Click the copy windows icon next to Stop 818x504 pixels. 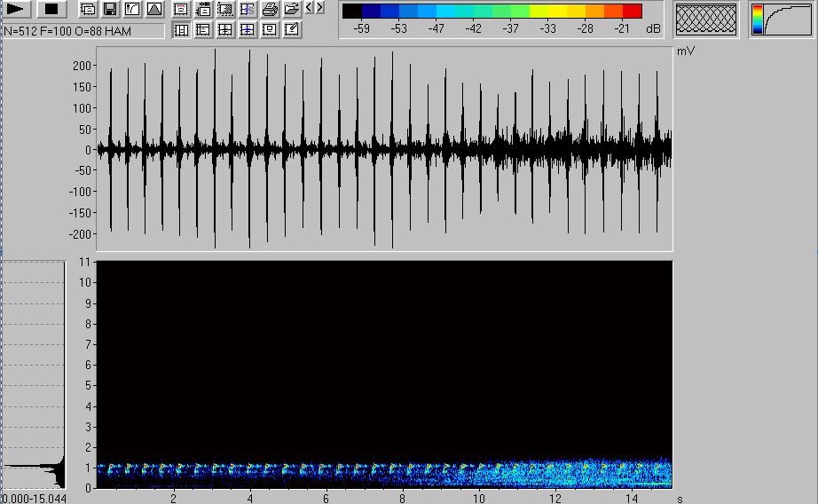88,9
